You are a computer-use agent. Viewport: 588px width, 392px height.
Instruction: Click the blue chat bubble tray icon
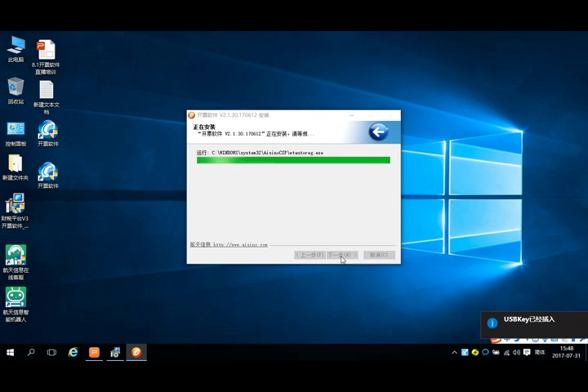[485, 352]
